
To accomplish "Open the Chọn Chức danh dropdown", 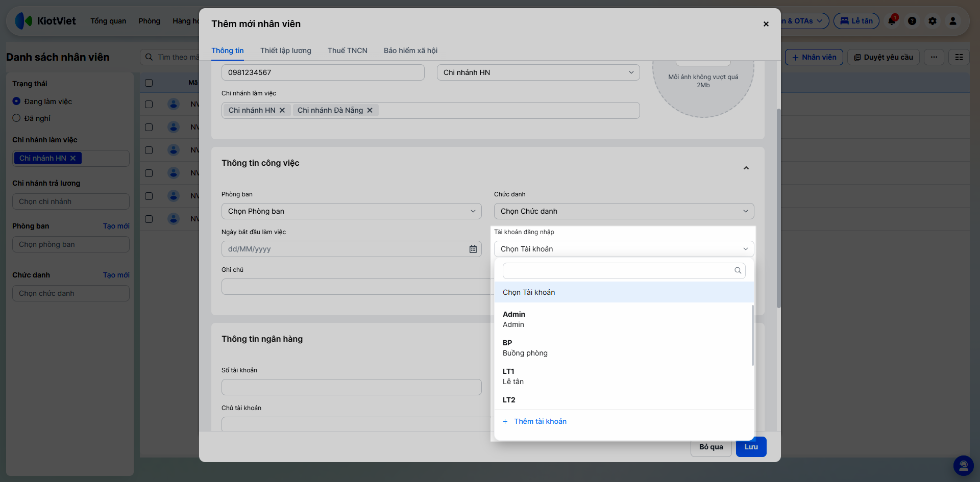I will [624, 211].
